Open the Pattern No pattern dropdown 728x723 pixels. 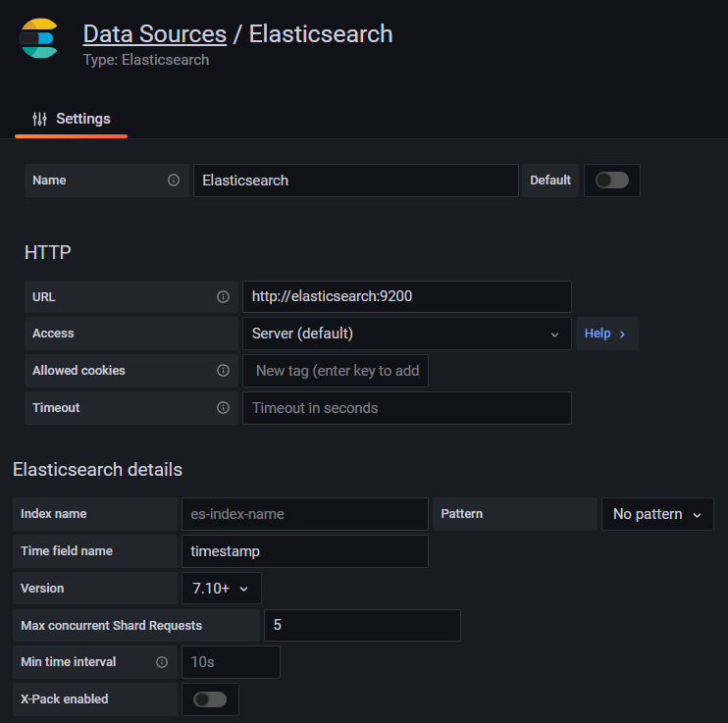(657, 514)
